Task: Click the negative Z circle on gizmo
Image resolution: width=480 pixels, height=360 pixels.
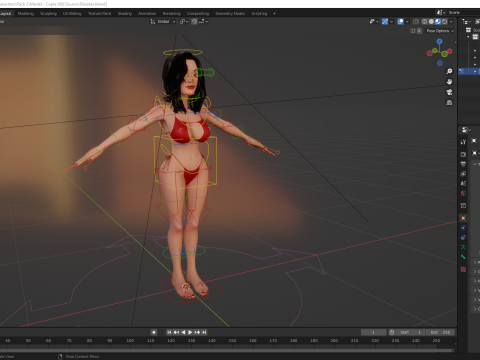Action: coord(440,63)
